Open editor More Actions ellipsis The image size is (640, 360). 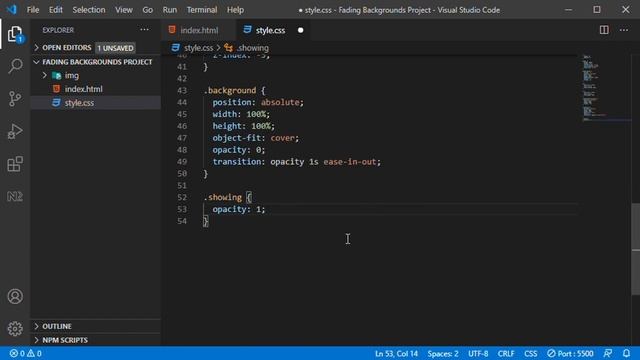click(x=624, y=30)
